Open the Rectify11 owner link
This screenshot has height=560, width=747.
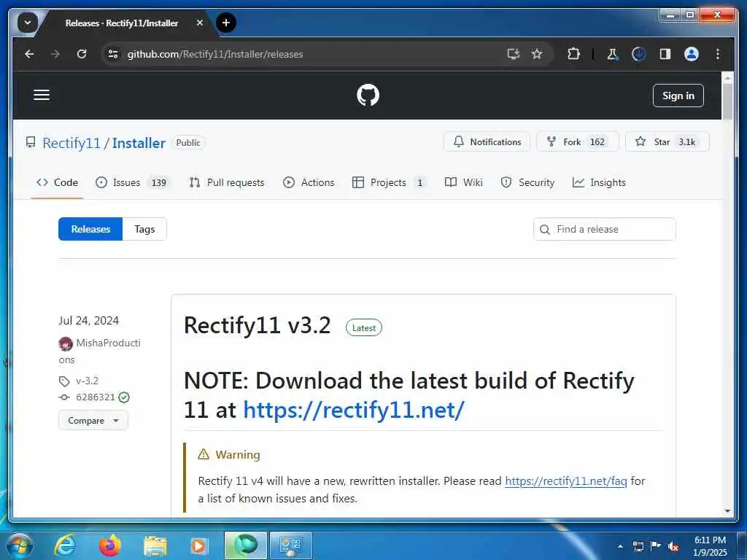(71, 143)
